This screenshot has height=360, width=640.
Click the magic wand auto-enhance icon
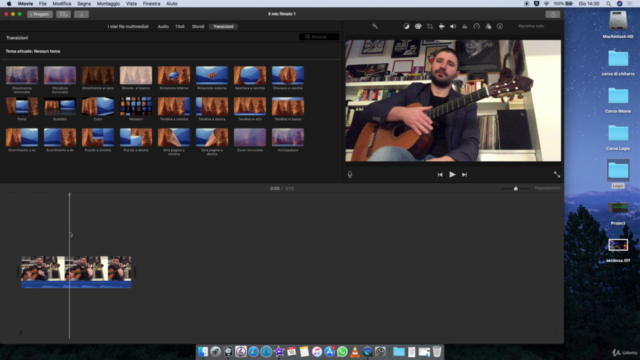(375, 26)
